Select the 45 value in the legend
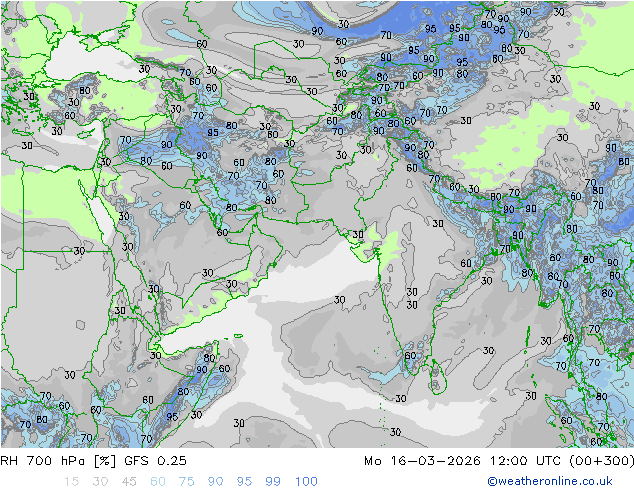This screenshot has width=634, height=490. tap(129, 482)
